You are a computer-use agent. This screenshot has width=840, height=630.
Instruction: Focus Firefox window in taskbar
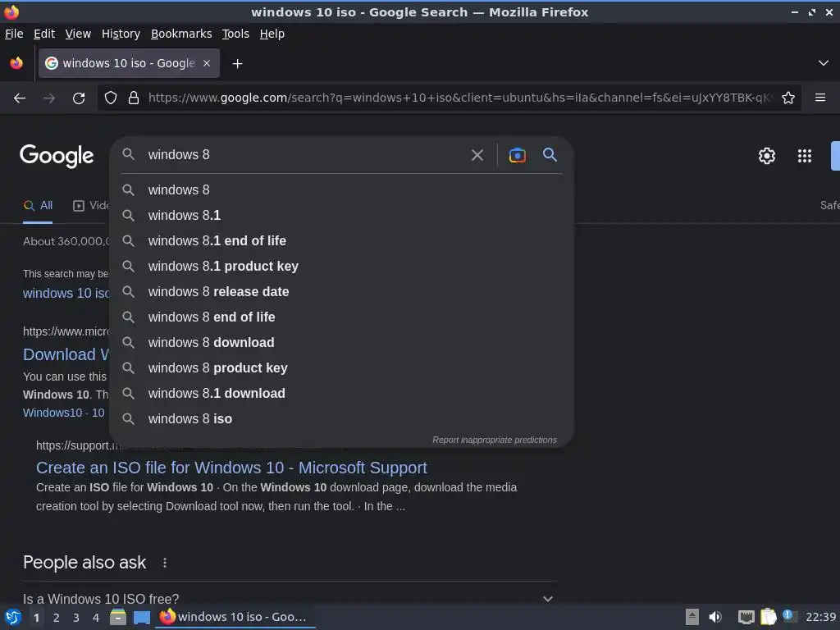[235, 617]
